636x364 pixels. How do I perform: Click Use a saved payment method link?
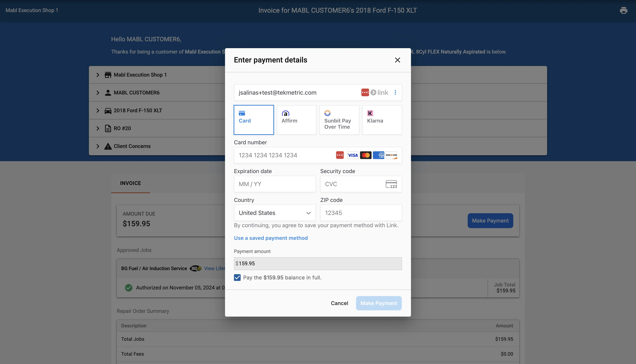(x=271, y=238)
